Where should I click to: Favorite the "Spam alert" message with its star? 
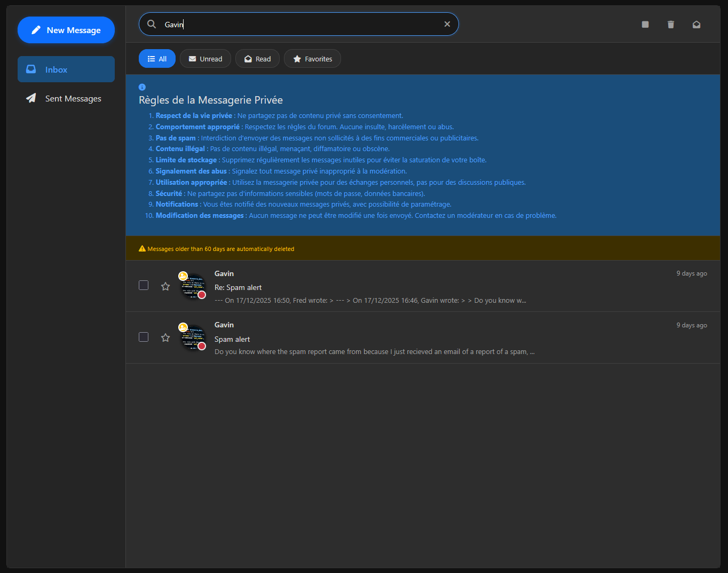165,337
